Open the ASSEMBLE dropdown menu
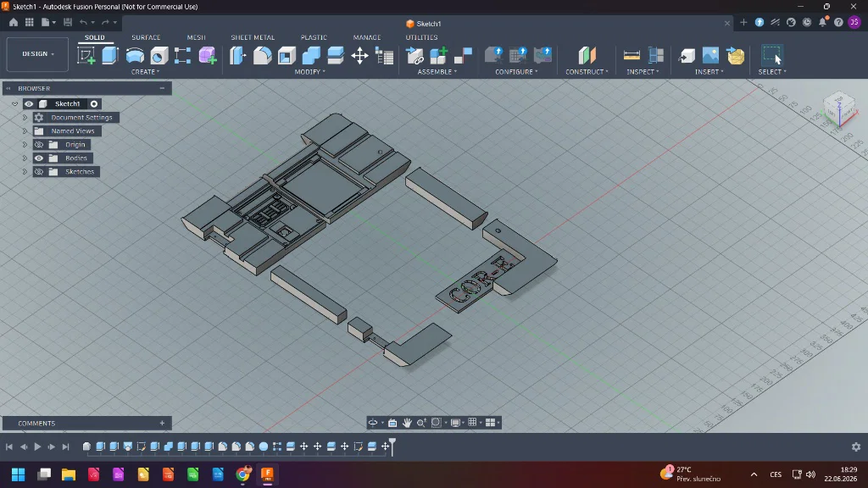This screenshot has height=488, width=868. (x=437, y=72)
